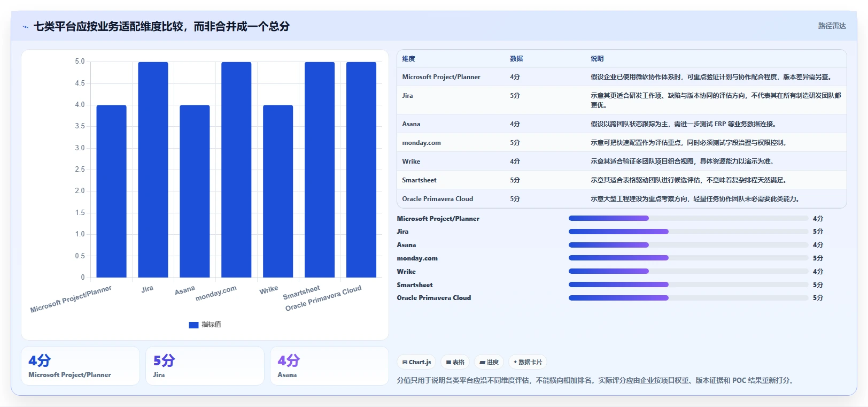Click the Microsoft Project/Planner progress bar
The width and height of the screenshot is (868, 407).
tap(688, 218)
